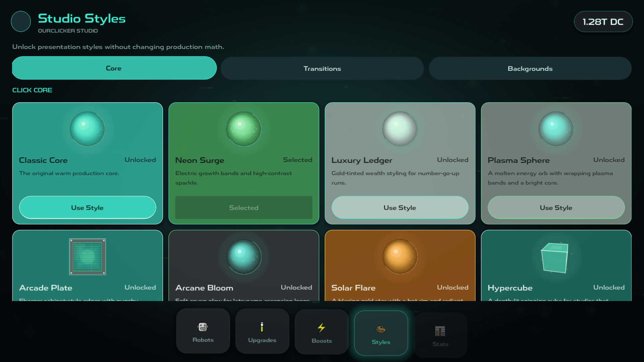
Task: Click the Styles palette icon
Action: (381, 329)
